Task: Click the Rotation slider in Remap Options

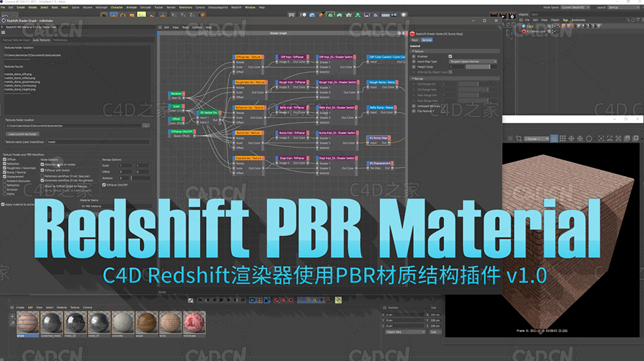Action: coord(141,178)
